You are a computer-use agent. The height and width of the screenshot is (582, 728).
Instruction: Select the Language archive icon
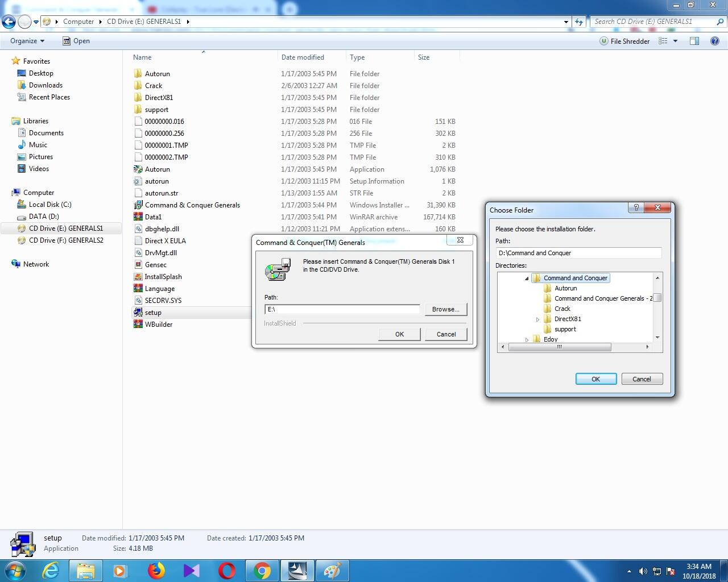click(138, 289)
